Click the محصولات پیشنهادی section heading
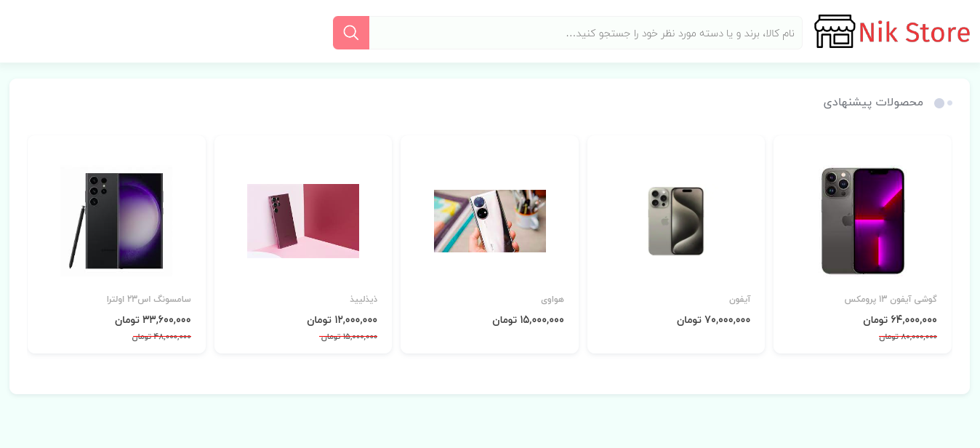The image size is (980, 448). click(x=873, y=103)
